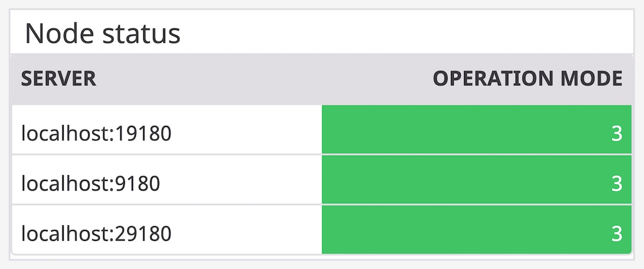Click operation mode value 3 for localhost:19180

[x=616, y=133]
